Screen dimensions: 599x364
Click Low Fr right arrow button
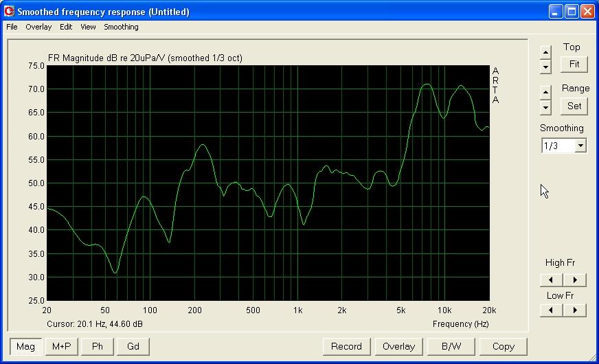[x=575, y=310]
